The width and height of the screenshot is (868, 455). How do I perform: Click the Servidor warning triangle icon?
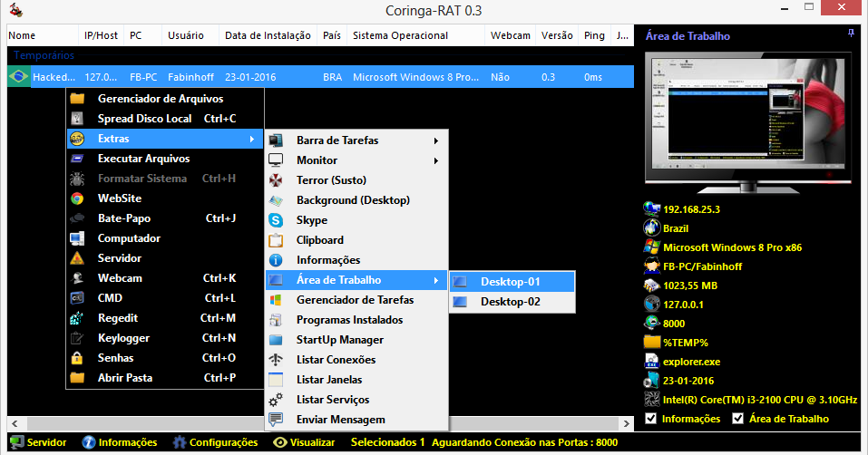(x=77, y=258)
